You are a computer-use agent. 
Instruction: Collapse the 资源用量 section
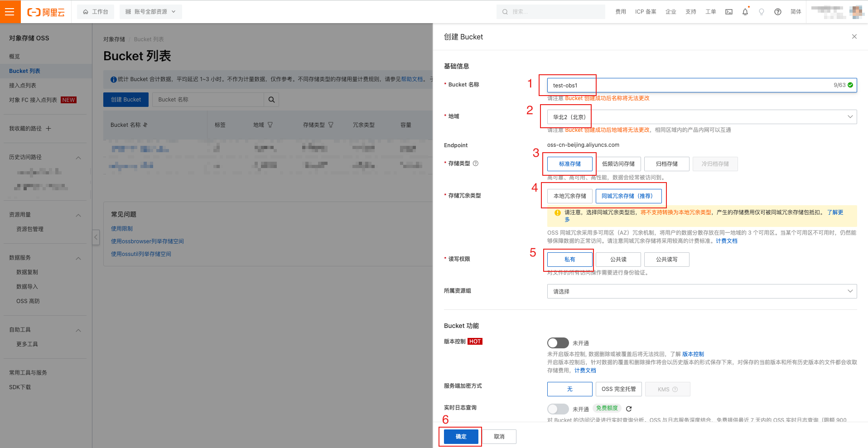pos(78,215)
